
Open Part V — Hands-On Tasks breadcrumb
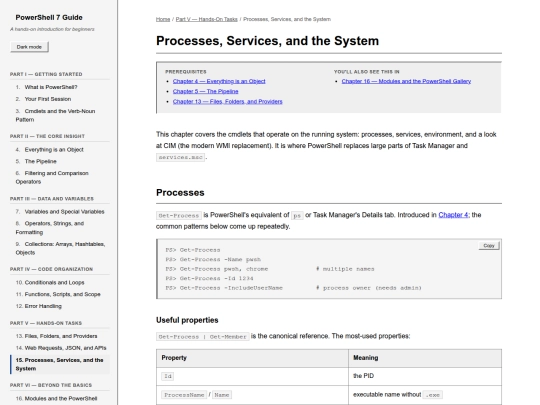pos(207,19)
